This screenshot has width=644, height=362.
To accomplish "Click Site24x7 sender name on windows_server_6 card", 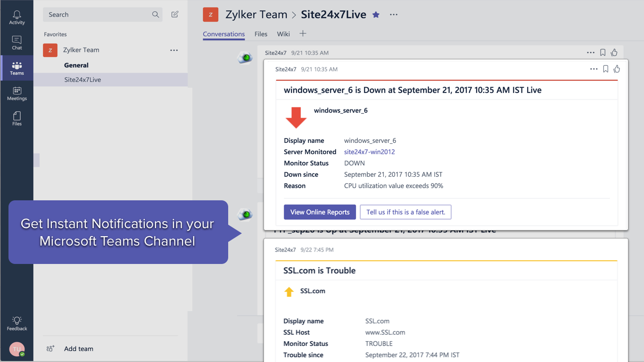I will 286,69.
